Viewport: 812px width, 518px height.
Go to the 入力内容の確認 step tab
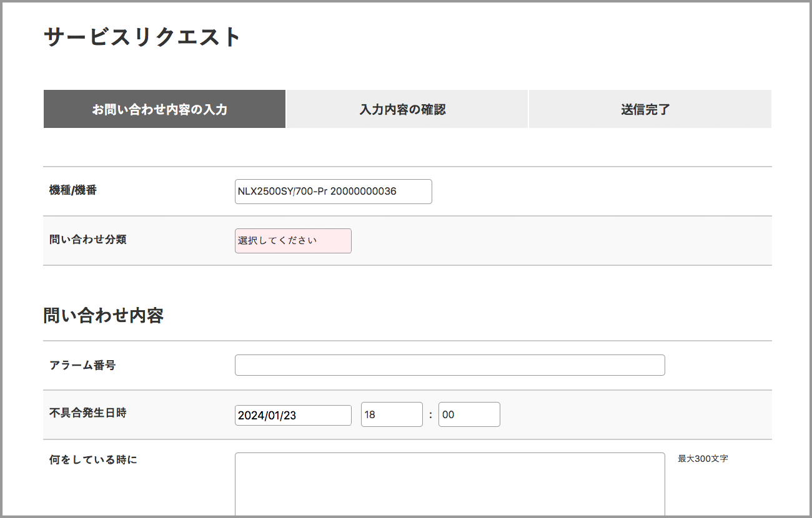coord(407,109)
